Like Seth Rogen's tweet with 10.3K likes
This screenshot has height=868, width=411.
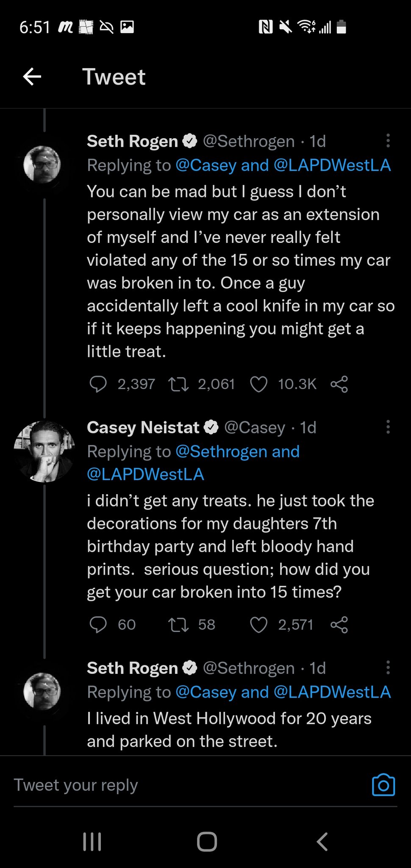click(258, 384)
